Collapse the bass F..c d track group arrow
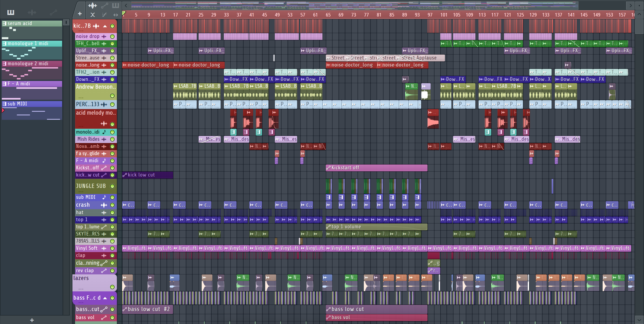This screenshot has width=644, height=324. tap(105, 298)
